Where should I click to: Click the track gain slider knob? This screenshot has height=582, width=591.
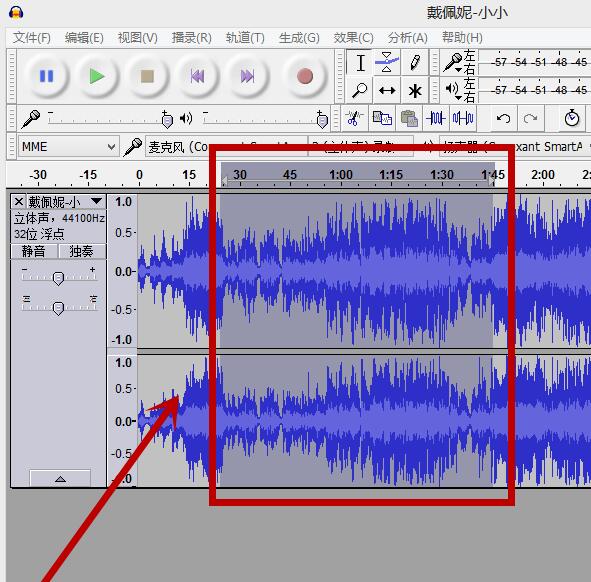[x=58, y=279]
